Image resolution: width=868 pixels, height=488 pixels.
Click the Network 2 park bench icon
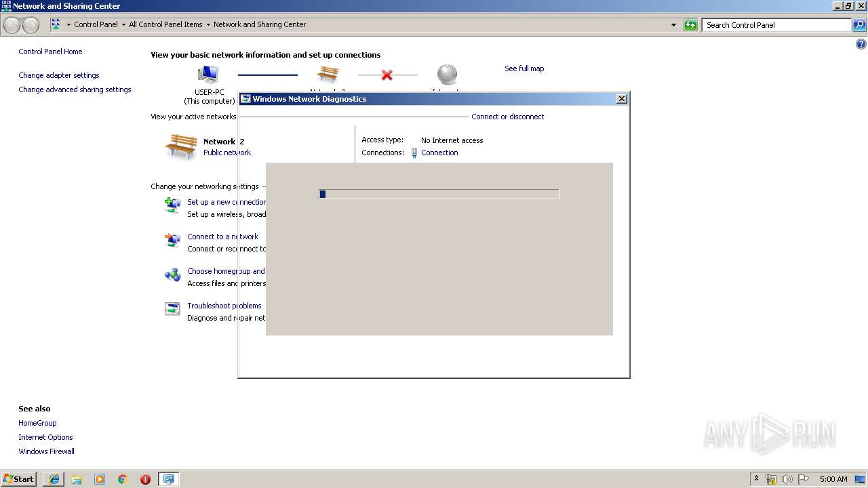pyautogui.click(x=181, y=146)
